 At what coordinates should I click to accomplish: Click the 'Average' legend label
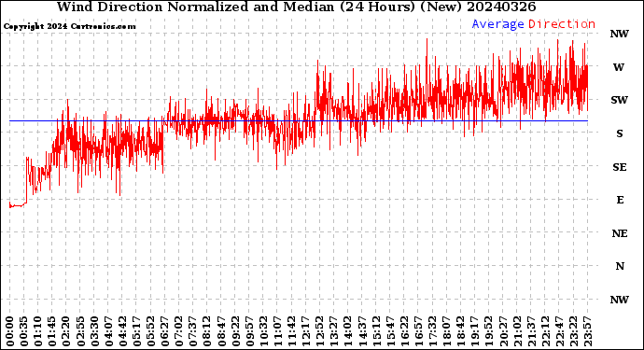click(497, 24)
